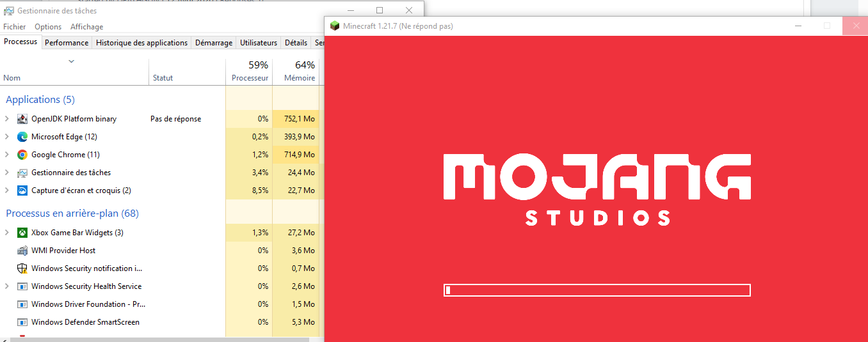Click the 752,1 Mo memory value

point(300,119)
